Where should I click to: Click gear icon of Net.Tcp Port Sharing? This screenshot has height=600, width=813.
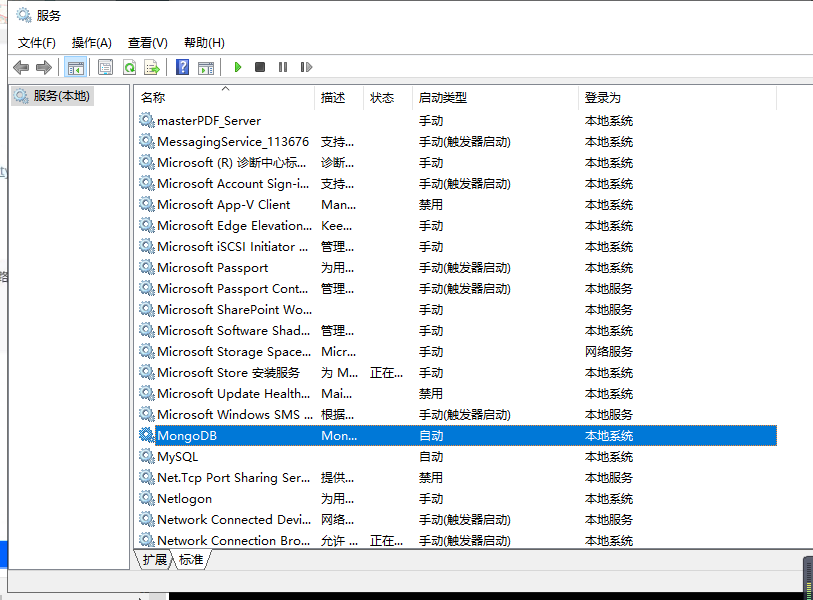pos(147,478)
